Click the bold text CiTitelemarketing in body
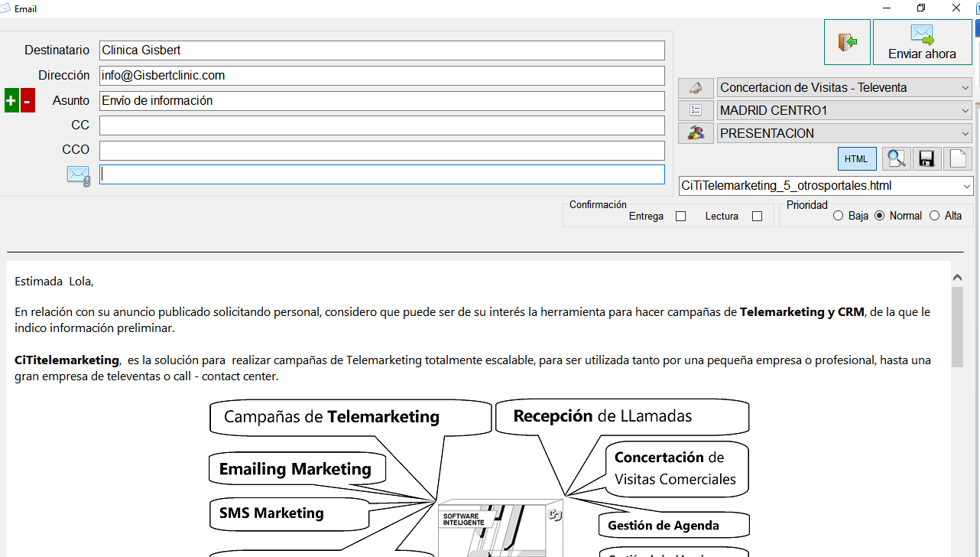The width and height of the screenshot is (980, 557). tap(67, 360)
